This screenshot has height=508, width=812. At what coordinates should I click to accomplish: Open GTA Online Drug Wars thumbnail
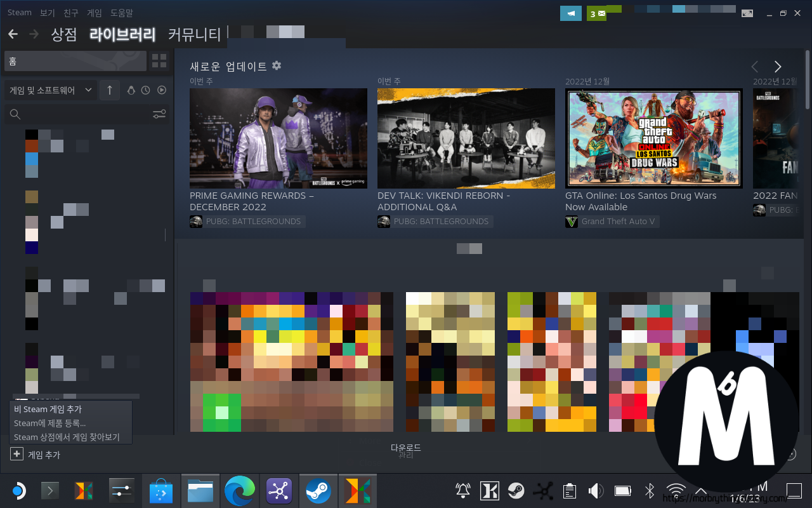tap(654, 138)
